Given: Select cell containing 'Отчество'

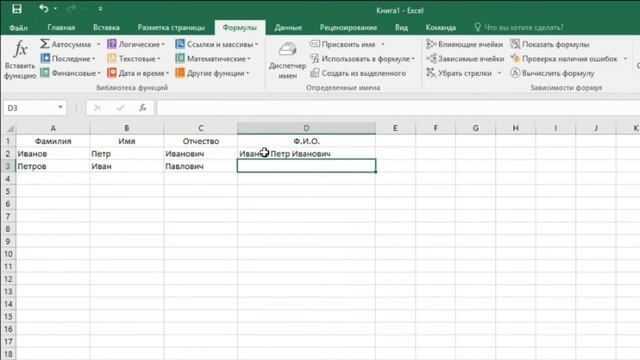Looking at the screenshot, I should pyautogui.click(x=200, y=141).
